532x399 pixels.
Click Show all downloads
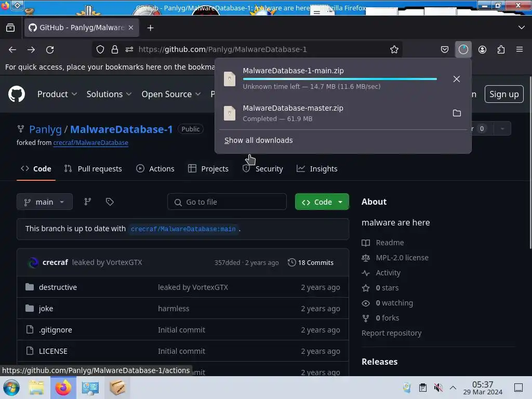click(x=259, y=140)
